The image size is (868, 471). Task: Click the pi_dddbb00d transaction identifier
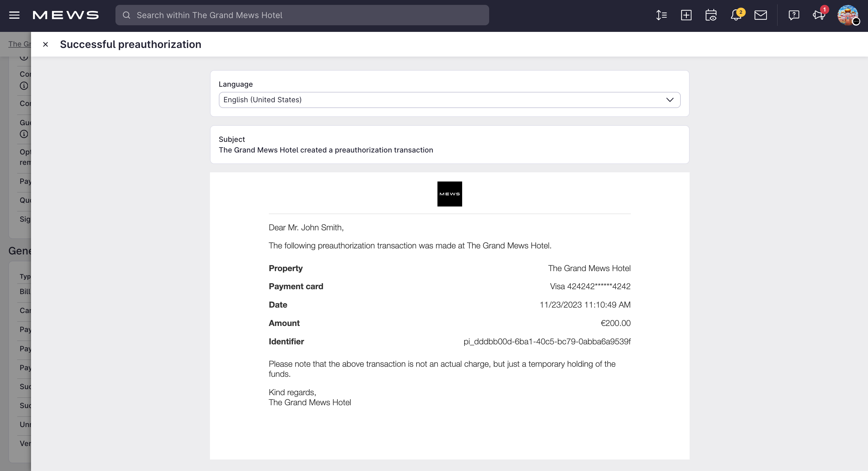(x=547, y=342)
